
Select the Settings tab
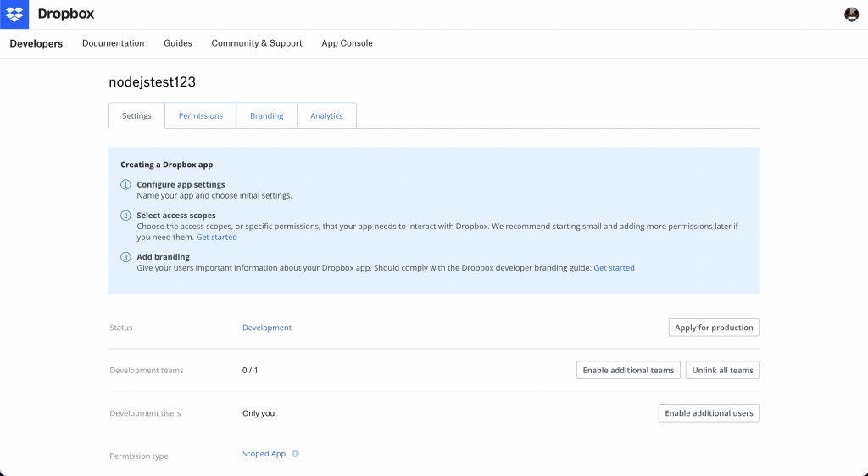[x=136, y=115]
